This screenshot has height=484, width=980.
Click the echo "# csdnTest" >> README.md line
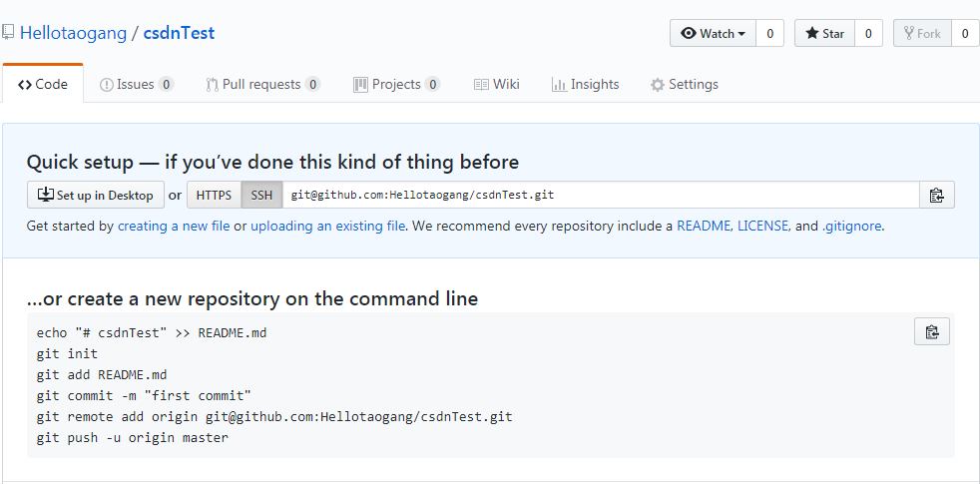click(152, 332)
